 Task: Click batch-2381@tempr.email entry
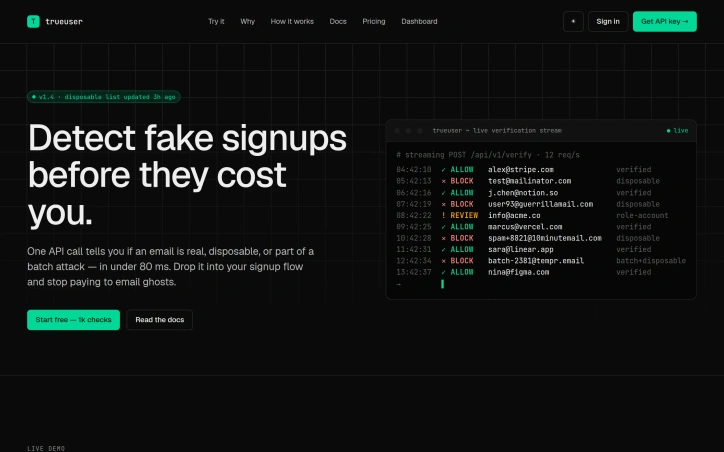[536, 261]
